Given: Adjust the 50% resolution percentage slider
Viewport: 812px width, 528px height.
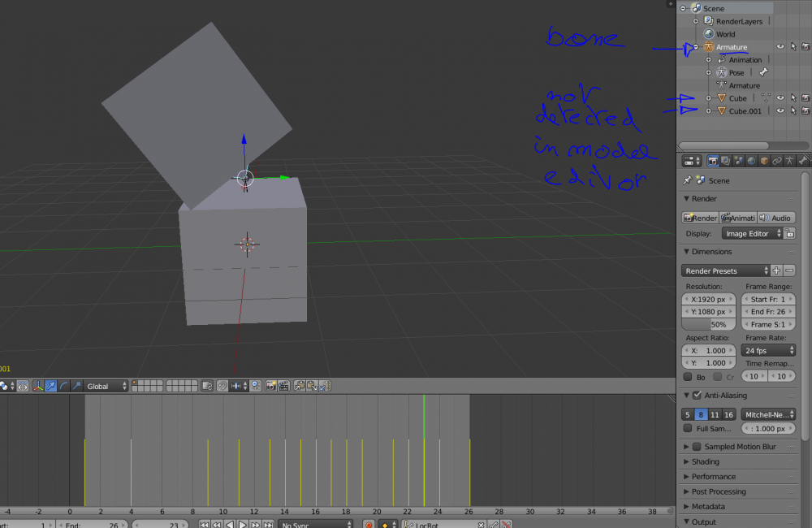Looking at the screenshot, I should [x=707, y=324].
